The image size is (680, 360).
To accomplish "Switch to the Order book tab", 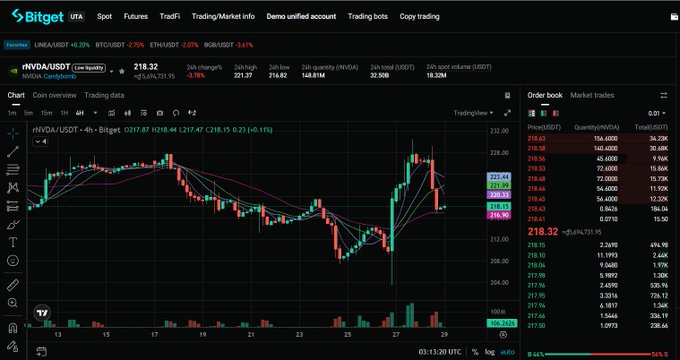I will [x=545, y=95].
